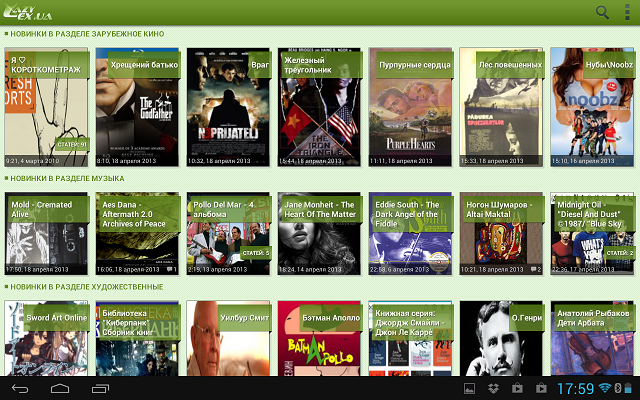Tap the Wi-Fi signal icon
This screenshot has height=400, width=640.
pyautogui.click(x=605, y=388)
